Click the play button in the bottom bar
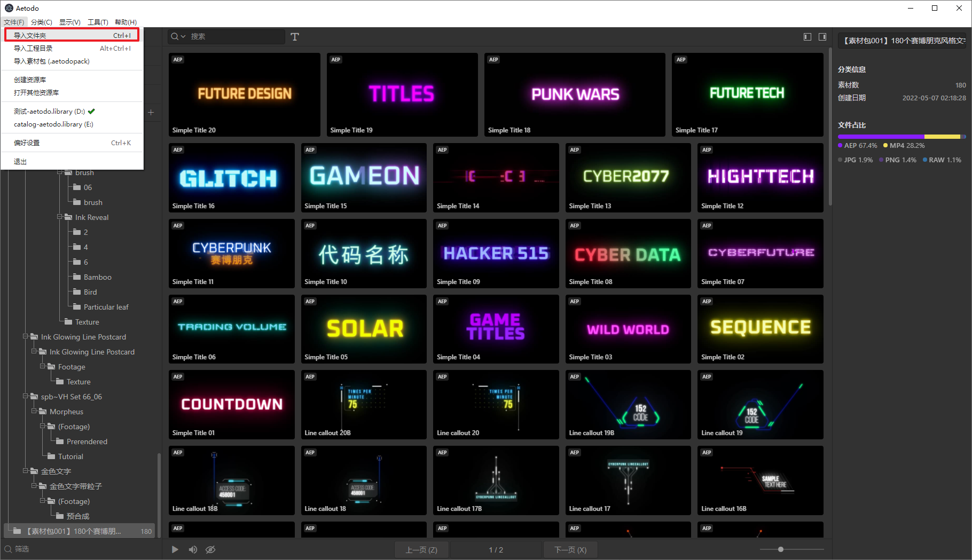Screen dimensions: 972x560 tap(175, 549)
